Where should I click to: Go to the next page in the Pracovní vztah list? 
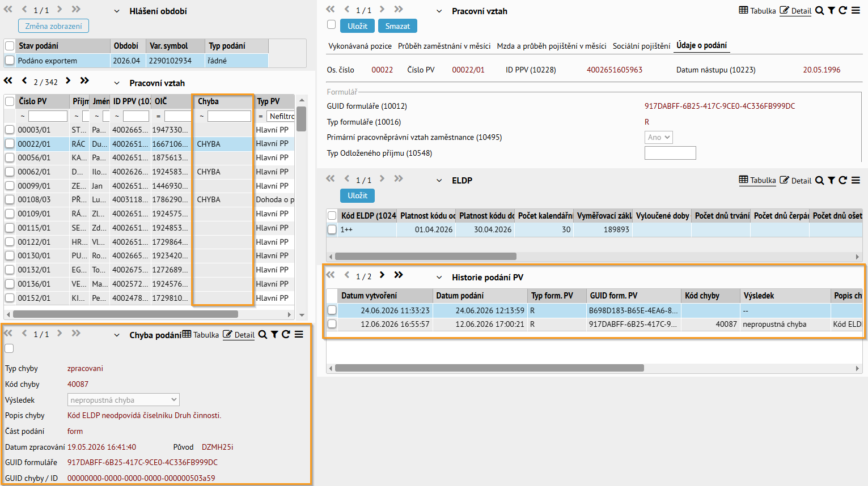click(x=68, y=81)
